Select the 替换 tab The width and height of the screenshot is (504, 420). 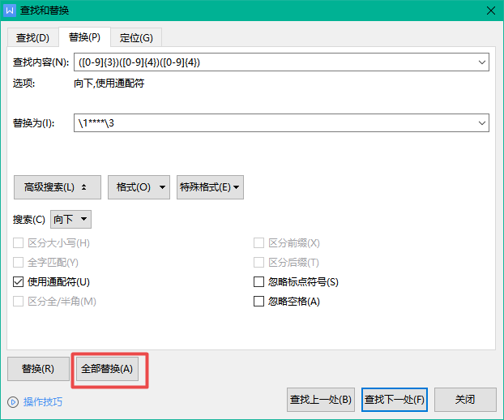84,37
